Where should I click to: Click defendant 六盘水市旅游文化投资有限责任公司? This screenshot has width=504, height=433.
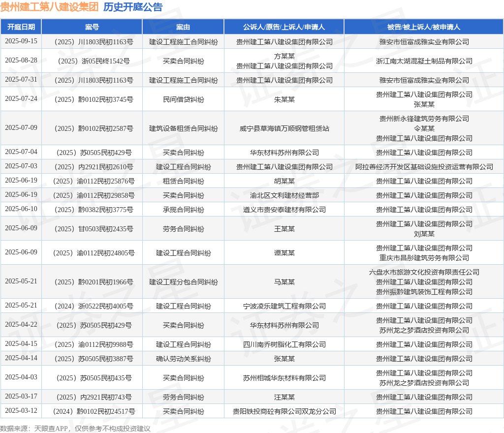click(424, 272)
